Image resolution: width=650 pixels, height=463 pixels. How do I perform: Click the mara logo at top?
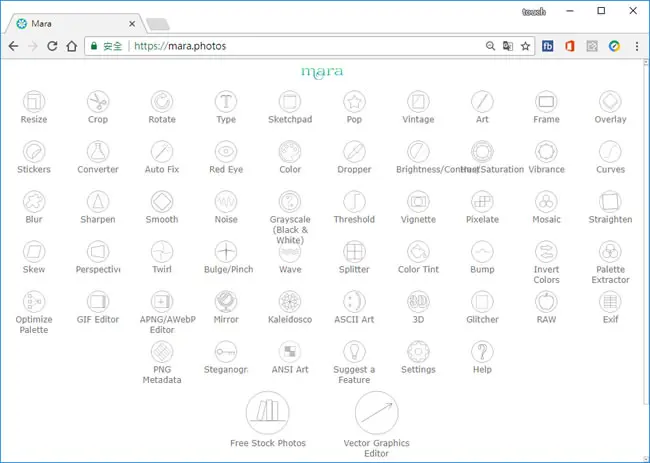(x=322, y=73)
